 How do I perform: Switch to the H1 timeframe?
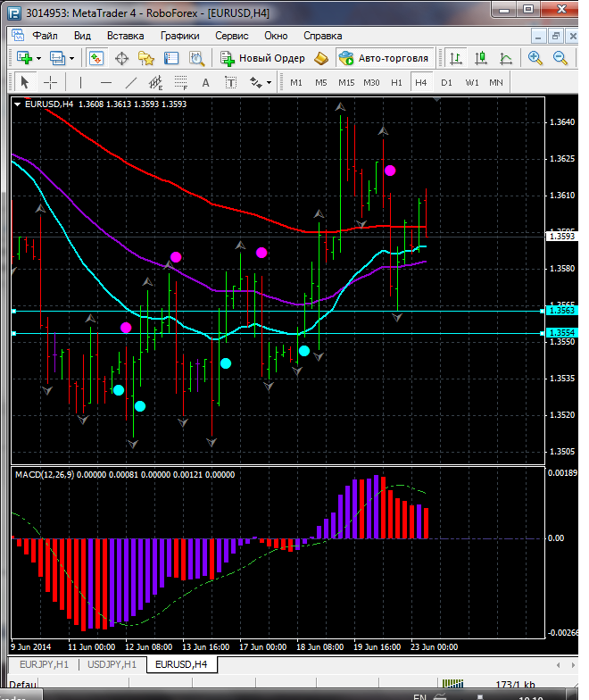(x=396, y=82)
